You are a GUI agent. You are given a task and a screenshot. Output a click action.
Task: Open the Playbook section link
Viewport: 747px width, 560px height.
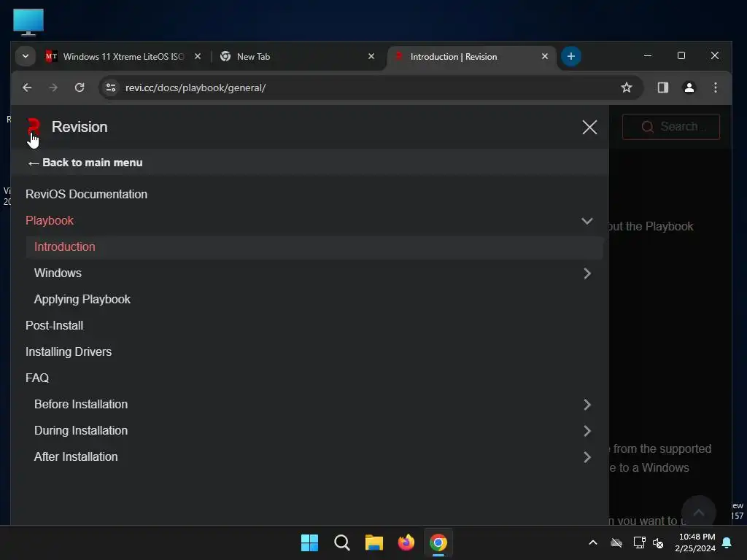tap(50, 220)
